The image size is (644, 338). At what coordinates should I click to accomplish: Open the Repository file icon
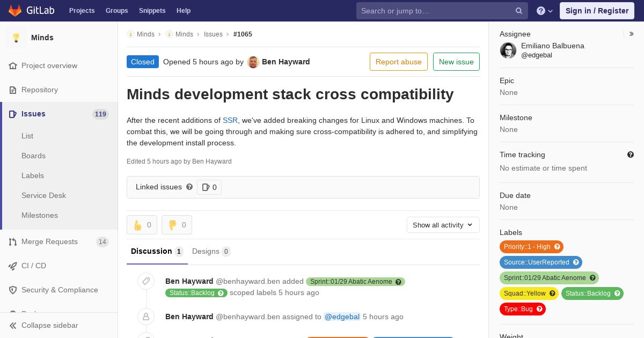(13, 90)
